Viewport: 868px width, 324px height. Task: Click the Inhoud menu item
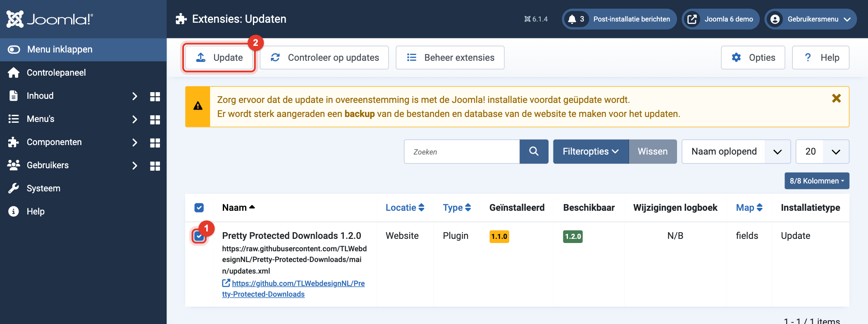point(40,96)
